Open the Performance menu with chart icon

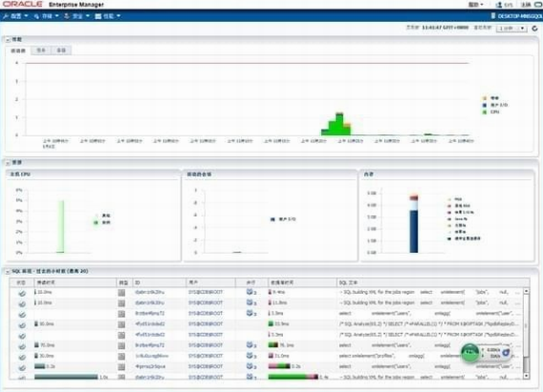[108, 16]
